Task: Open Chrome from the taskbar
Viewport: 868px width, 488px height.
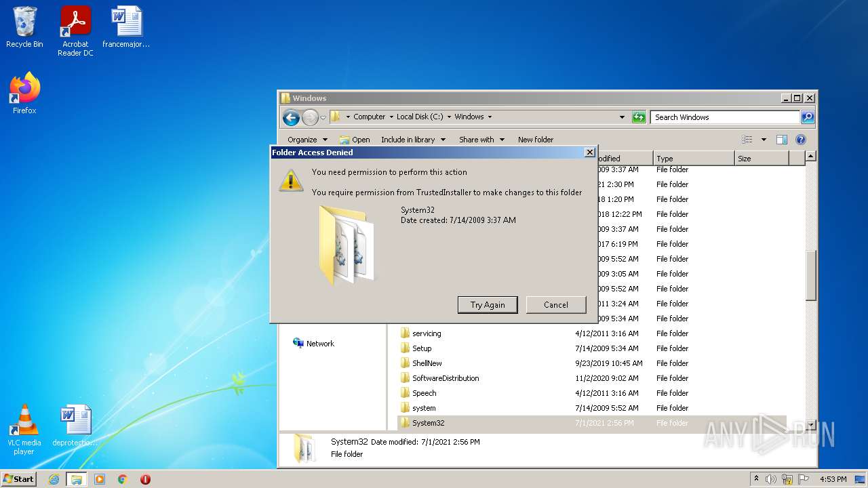Action: 123,479
